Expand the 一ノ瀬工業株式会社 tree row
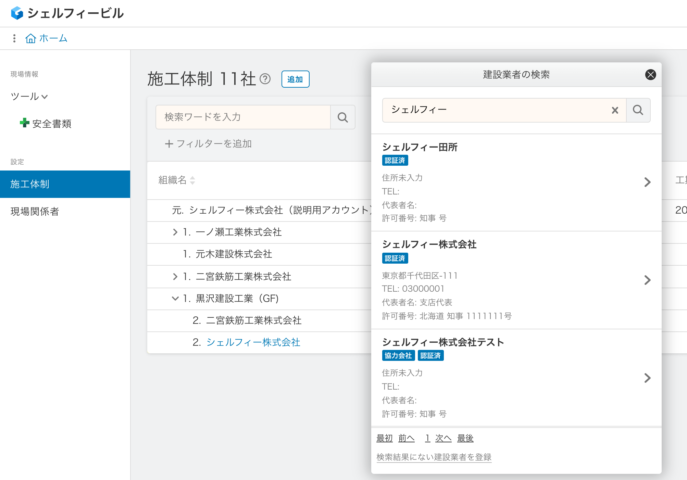Screen dimensions: 687x480 (x=175, y=232)
